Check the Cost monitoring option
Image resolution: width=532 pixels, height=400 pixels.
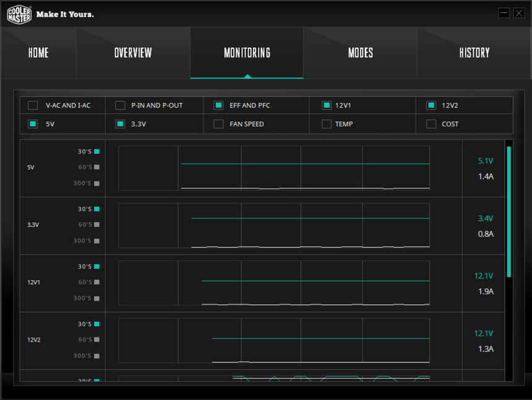pyautogui.click(x=431, y=124)
